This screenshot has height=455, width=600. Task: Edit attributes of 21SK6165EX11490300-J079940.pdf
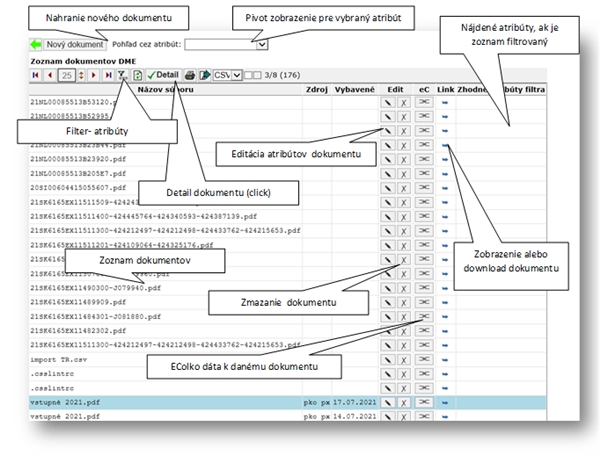click(388, 288)
